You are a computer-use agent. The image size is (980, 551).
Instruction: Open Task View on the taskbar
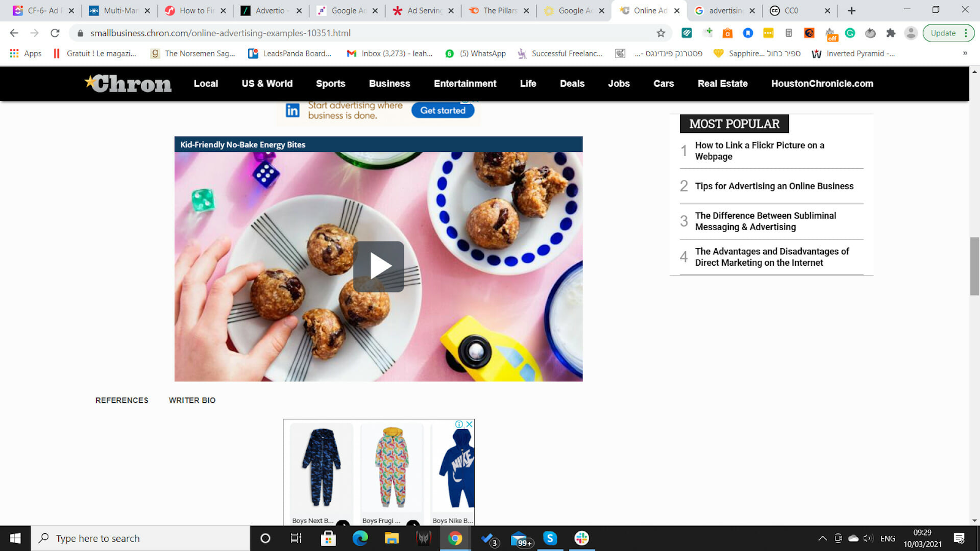tap(296, 538)
